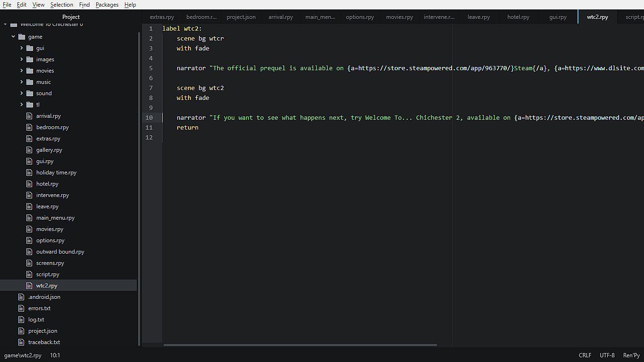Expand the tl folder chevron
This screenshot has width=644, height=362.
click(22, 105)
